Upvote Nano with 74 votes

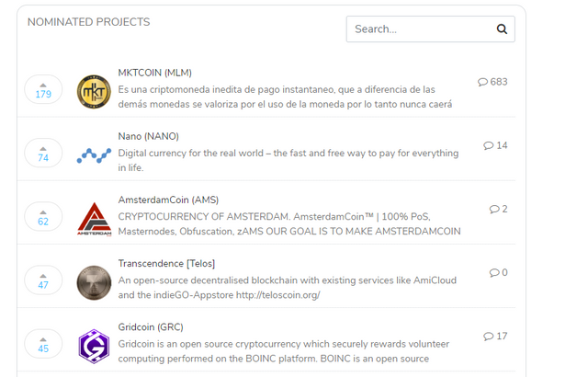(43, 154)
